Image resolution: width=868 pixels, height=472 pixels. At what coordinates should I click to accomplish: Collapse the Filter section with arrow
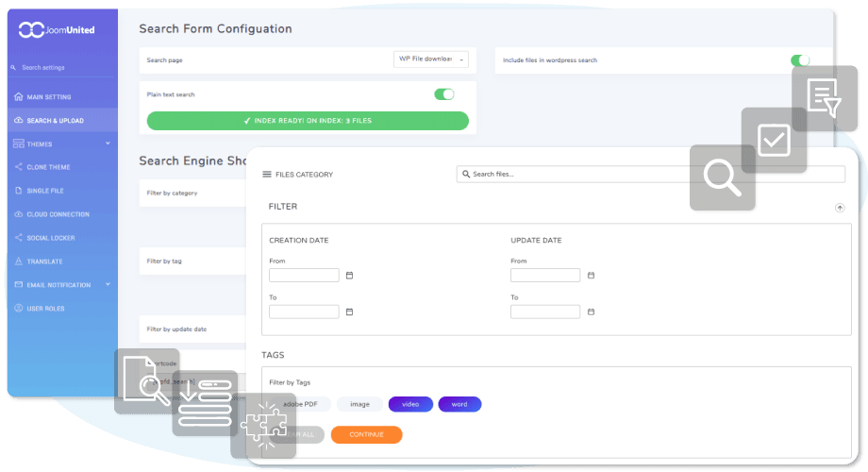(840, 208)
